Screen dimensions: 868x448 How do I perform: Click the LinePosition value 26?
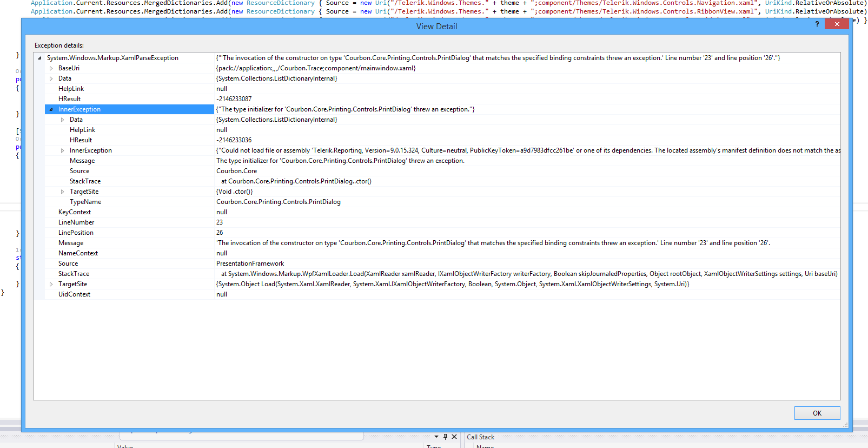(220, 233)
